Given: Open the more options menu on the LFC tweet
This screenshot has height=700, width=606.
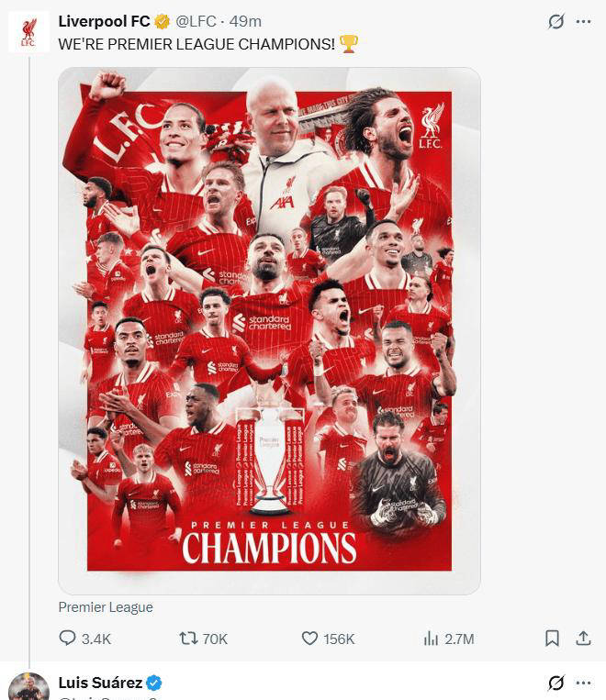Looking at the screenshot, I should 583,21.
